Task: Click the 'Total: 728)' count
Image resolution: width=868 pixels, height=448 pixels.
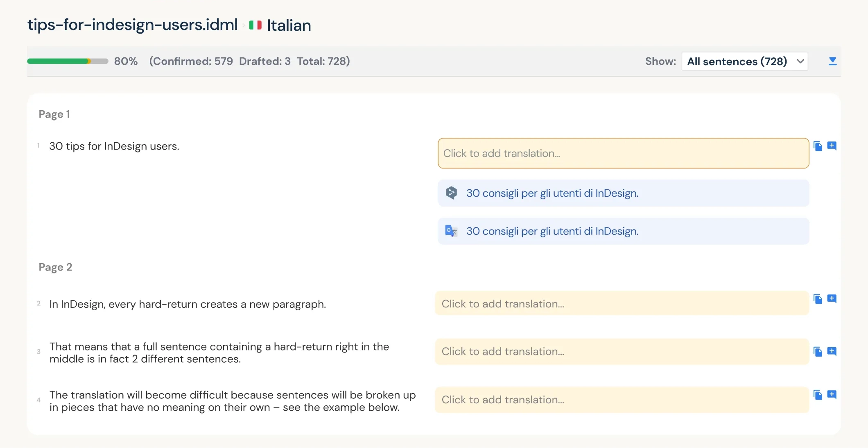Action: (x=323, y=61)
